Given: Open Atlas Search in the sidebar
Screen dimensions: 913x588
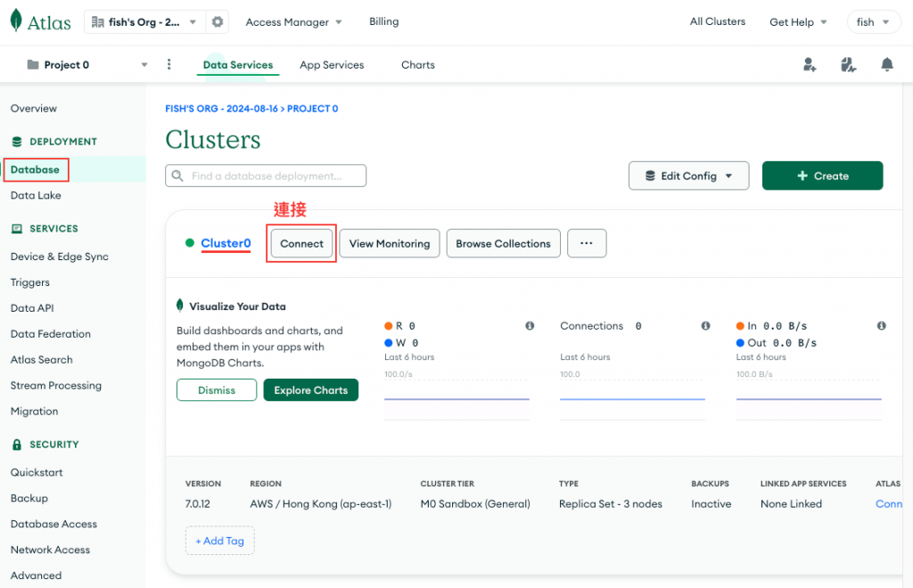Looking at the screenshot, I should [x=41, y=359].
